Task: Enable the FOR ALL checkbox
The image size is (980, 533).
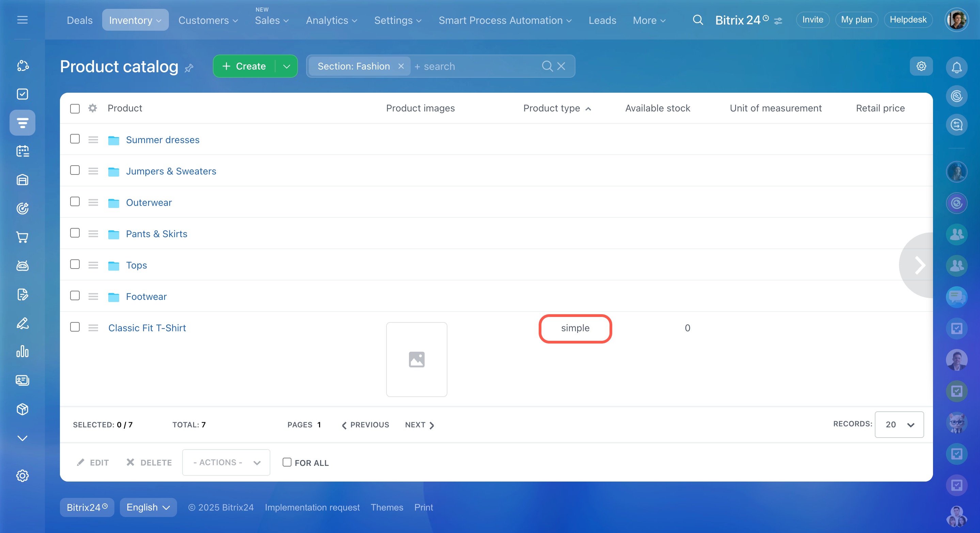Action: click(287, 462)
